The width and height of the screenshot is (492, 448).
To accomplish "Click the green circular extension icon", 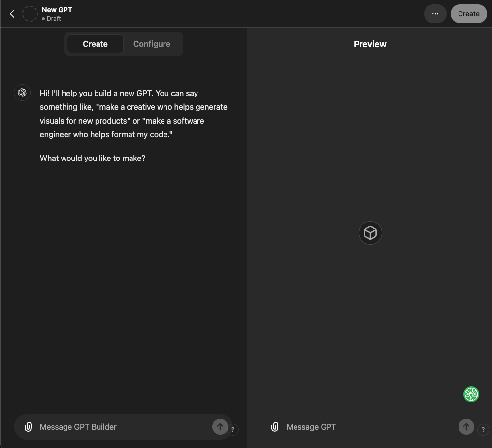I will pos(471,394).
